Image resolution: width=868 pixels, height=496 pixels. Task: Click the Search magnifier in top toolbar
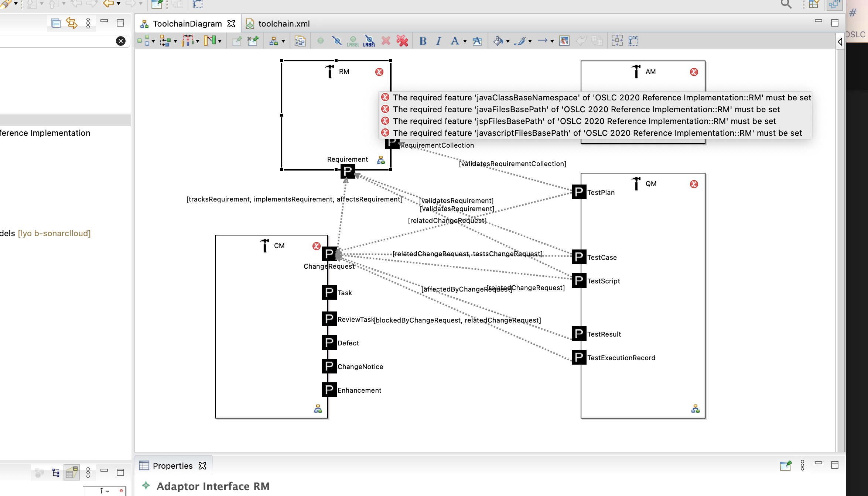[x=786, y=4]
